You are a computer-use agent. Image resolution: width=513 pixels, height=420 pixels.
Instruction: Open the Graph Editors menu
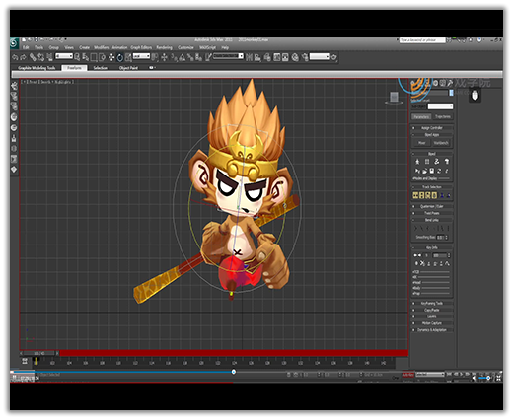tap(141, 47)
